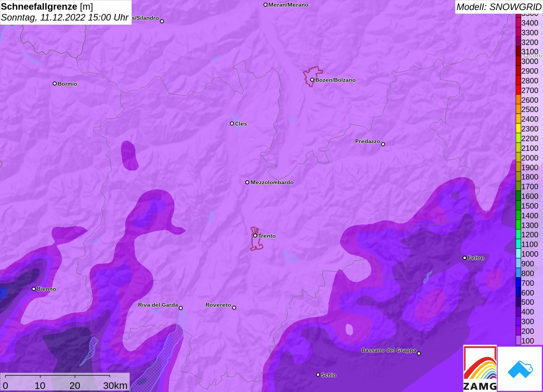The height and width of the screenshot is (392, 543).
Task: Click the Schneefallgrenze [m] title
Action: point(47,7)
